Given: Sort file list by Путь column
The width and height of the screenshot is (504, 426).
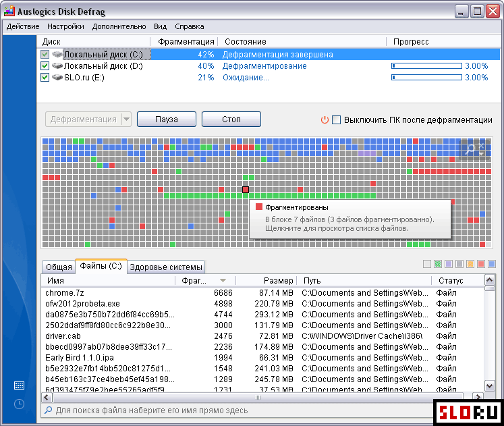Looking at the screenshot, I should point(364,281).
